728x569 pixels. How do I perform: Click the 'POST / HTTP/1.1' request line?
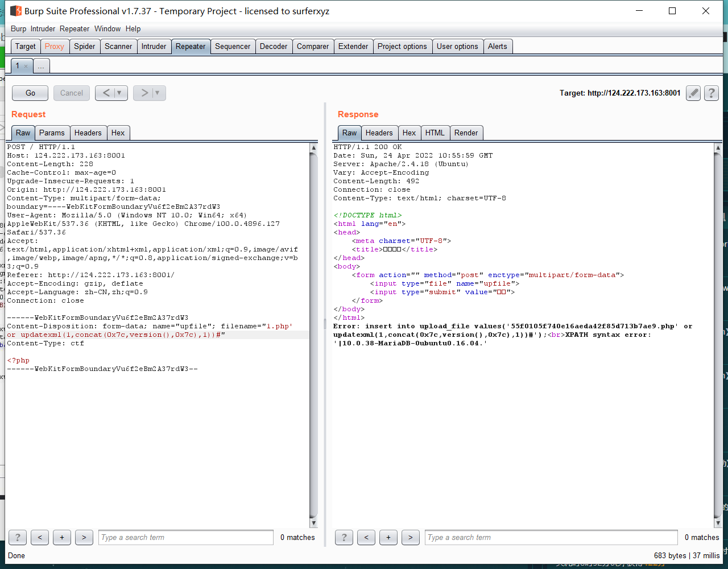click(x=41, y=147)
